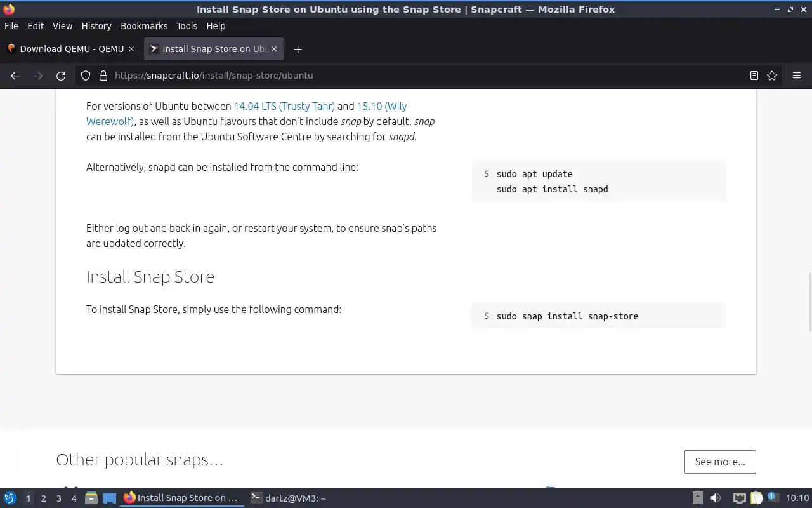Open the View menu

62,26
